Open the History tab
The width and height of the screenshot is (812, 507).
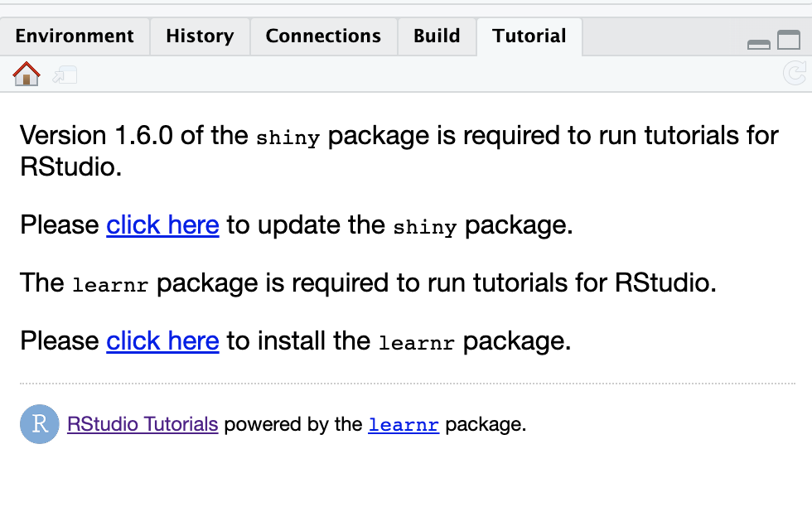pos(200,36)
